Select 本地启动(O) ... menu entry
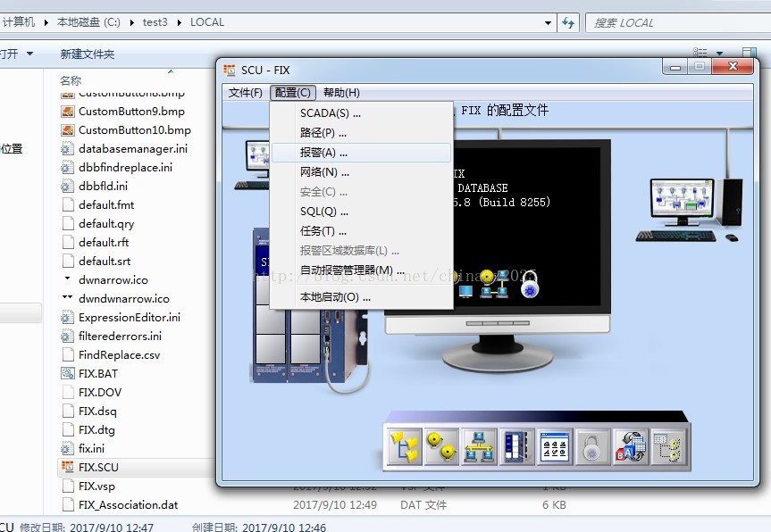This screenshot has width=771, height=532. (x=362, y=297)
